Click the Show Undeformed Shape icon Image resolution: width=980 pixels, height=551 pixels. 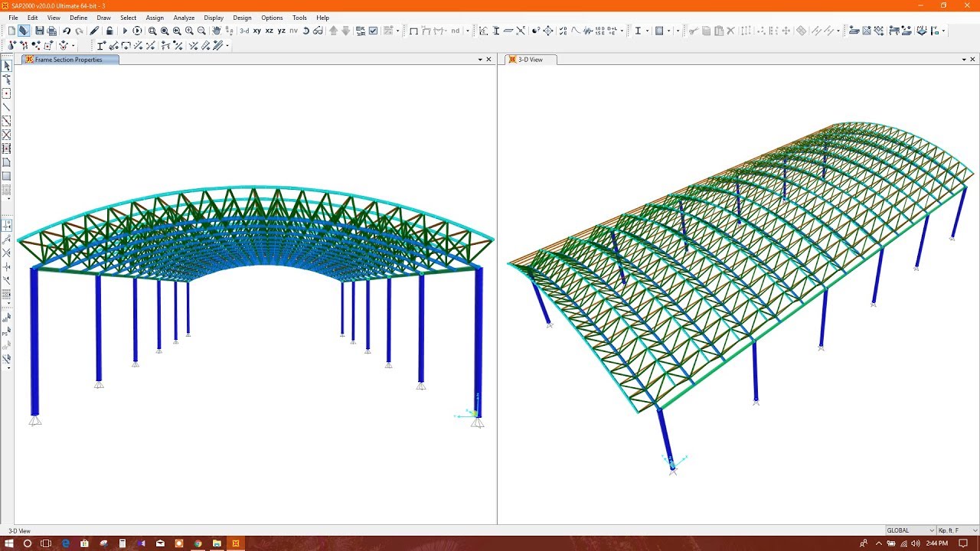(413, 31)
